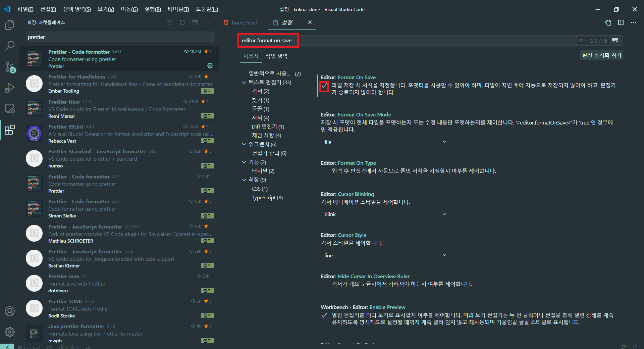Screen dimensions: 644x349
Task: Switch to the 사용자 settings tab
Action: click(x=251, y=56)
